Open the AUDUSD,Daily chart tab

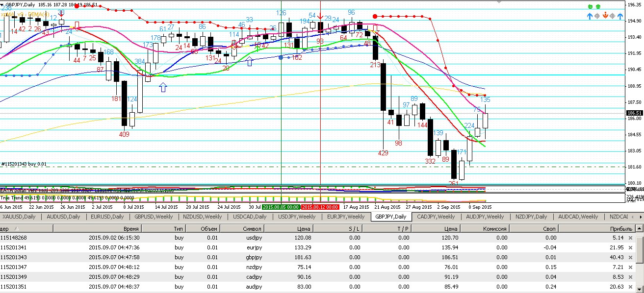[63, 217]
